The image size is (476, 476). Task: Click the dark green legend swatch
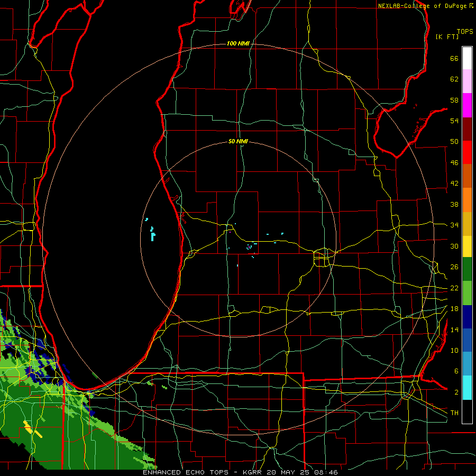[467, 269]
